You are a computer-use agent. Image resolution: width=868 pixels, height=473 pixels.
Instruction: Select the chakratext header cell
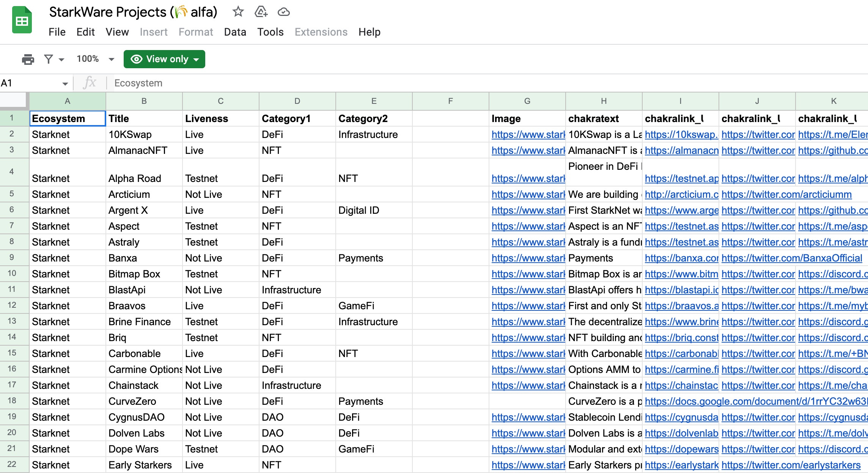click(604, 119)
